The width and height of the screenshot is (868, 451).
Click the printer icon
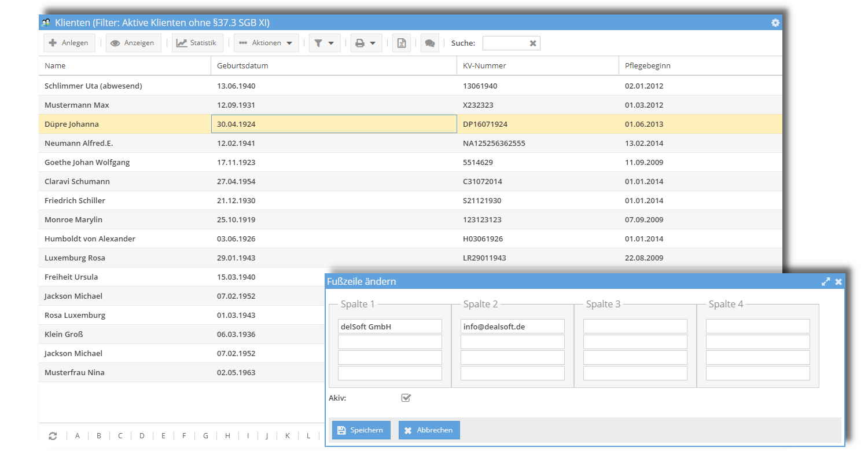361,42
